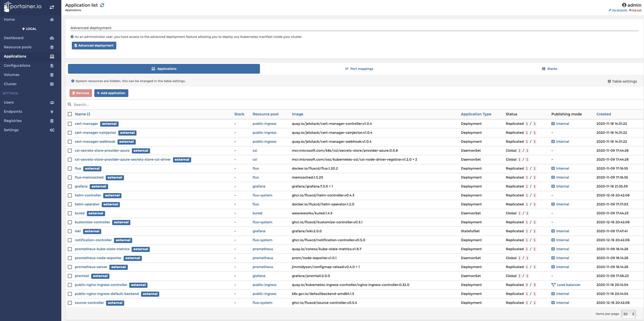The image size is (644, 321).
Task: Tick the checkbox for cert-manager row
Action: tap(70, 124)
